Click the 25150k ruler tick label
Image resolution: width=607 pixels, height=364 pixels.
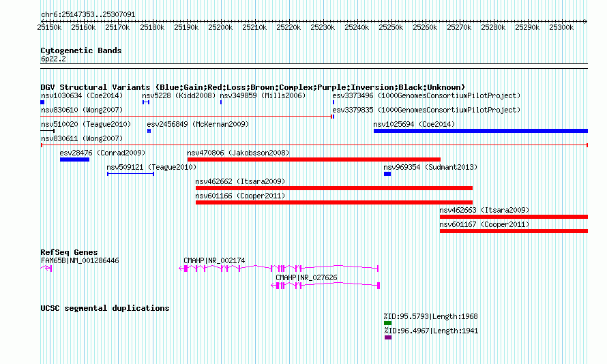[x=49, y=27]
